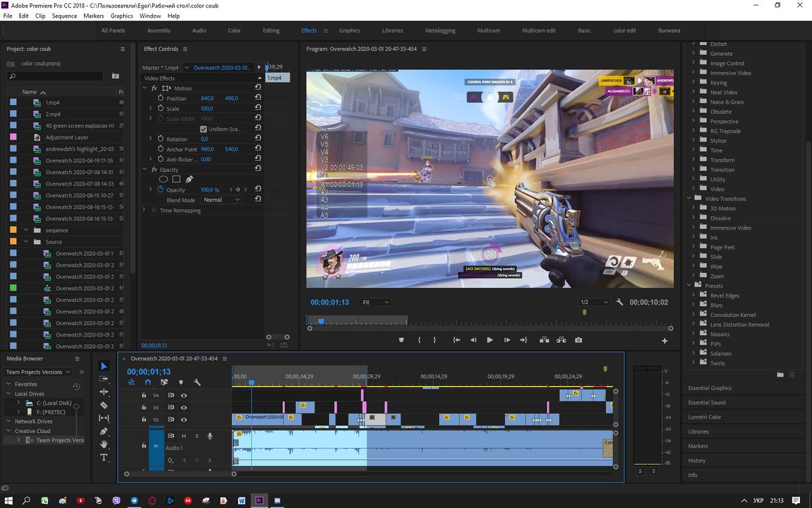The width and height of the screenshot is (812, 508).
Task: Open Timeline Display Settings wrench
Action: click(x=196, y=382)
